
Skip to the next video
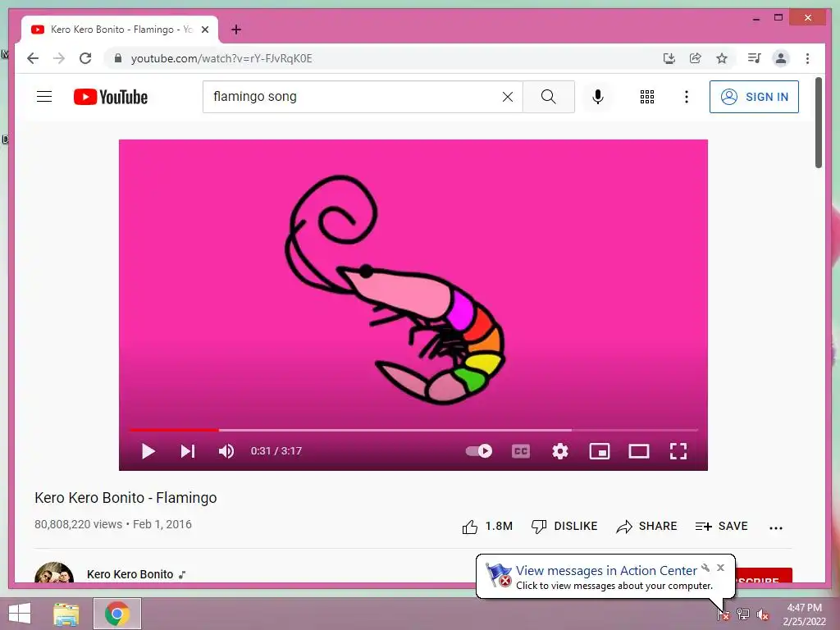[188, 451]
